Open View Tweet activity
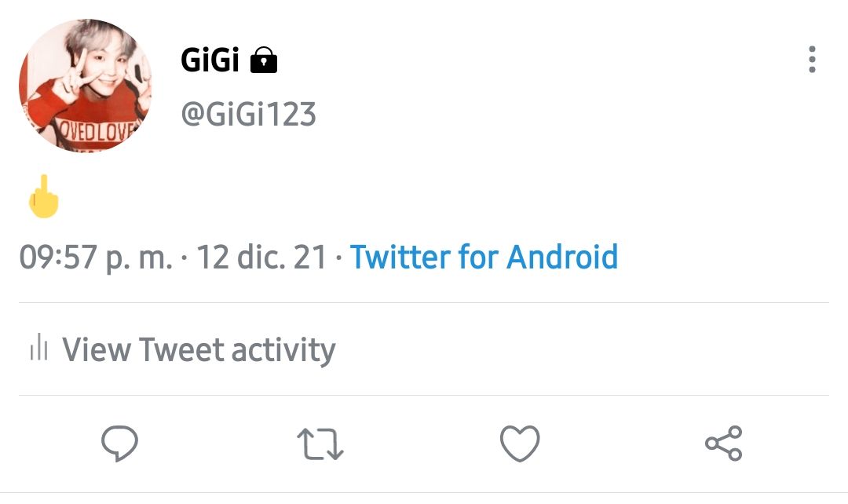Image resolution: width=848 pixels, height=504 pixels. point(183,349)
